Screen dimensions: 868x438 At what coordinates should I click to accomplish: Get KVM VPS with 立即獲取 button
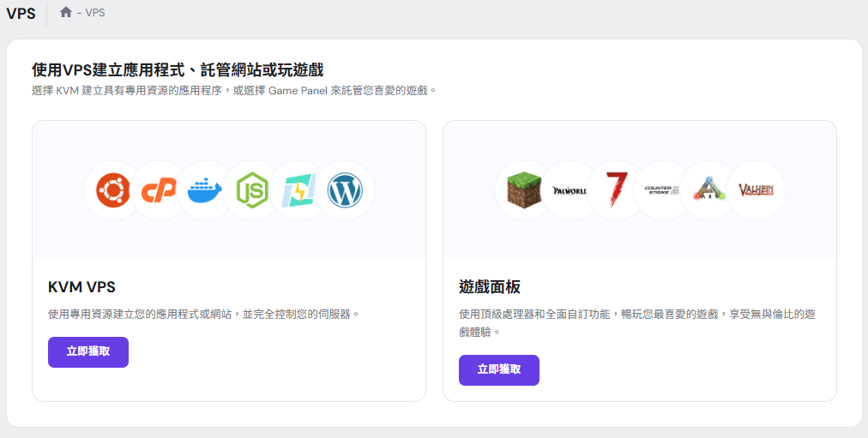pyautogui.click(x=88, y=351)
